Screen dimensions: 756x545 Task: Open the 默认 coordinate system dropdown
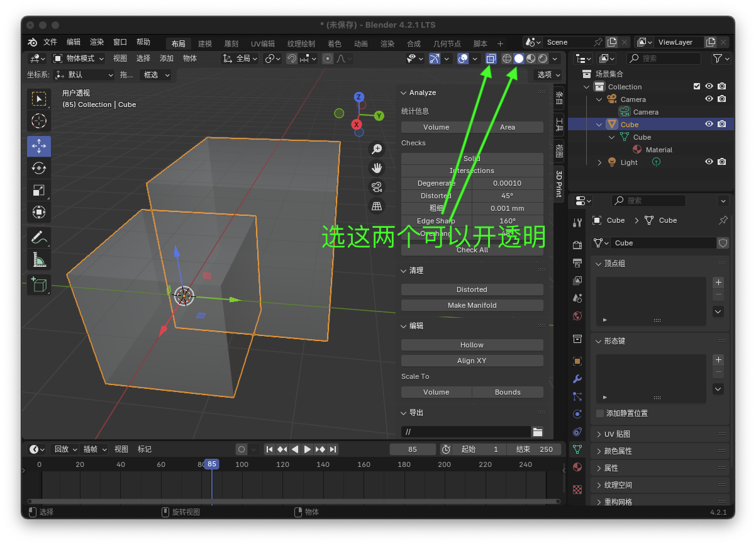[x=84, y=75]
